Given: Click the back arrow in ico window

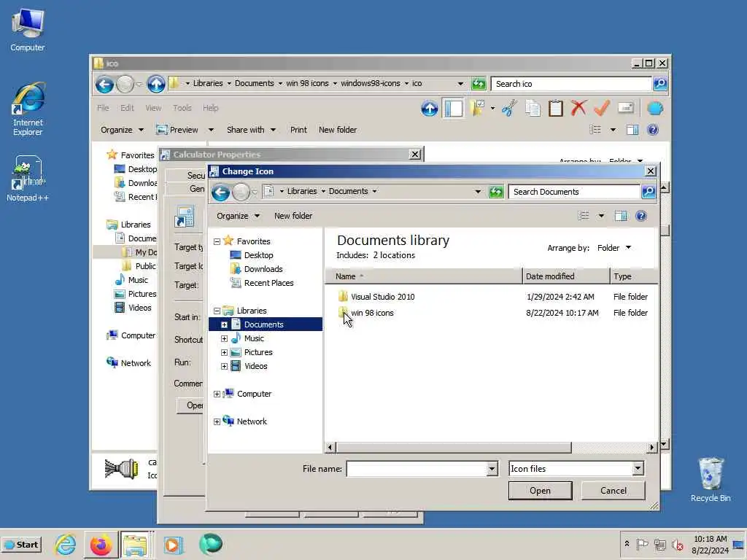Looking at the screenshot, I should [104, 85].
